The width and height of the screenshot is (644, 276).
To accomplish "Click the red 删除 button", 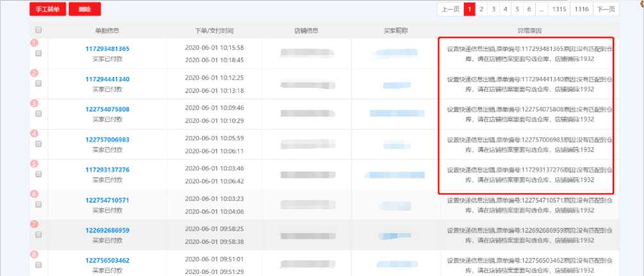I will (85, 9).
